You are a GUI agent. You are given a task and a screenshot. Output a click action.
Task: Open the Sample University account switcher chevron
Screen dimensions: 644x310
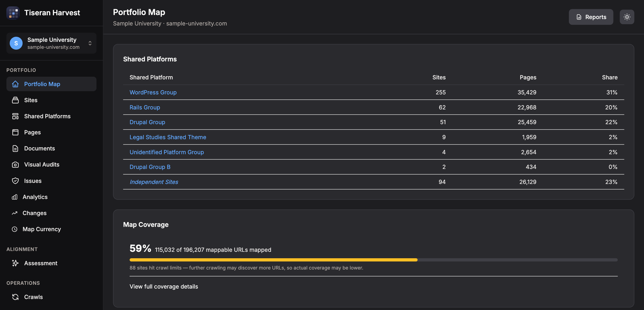[90, 43]
